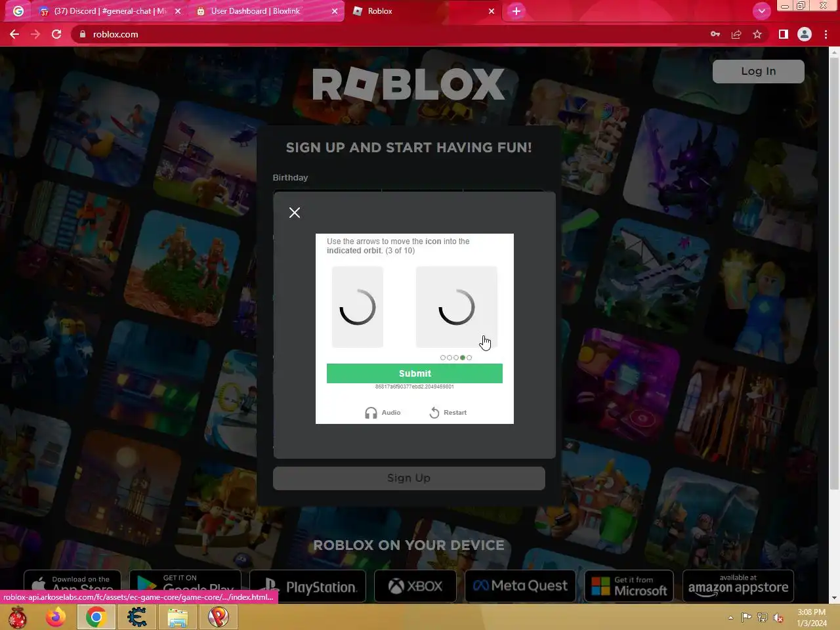Switch to the User Dashboard Bloxlink tab
Image resolution: width=840 pixels, height=630 pixels.
(265, 11)
